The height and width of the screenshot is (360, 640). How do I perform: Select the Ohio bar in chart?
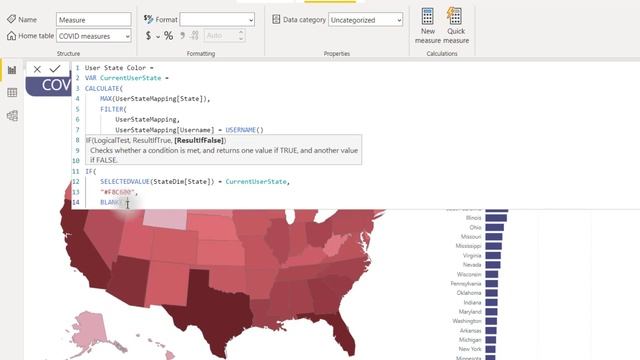[494, 227]
